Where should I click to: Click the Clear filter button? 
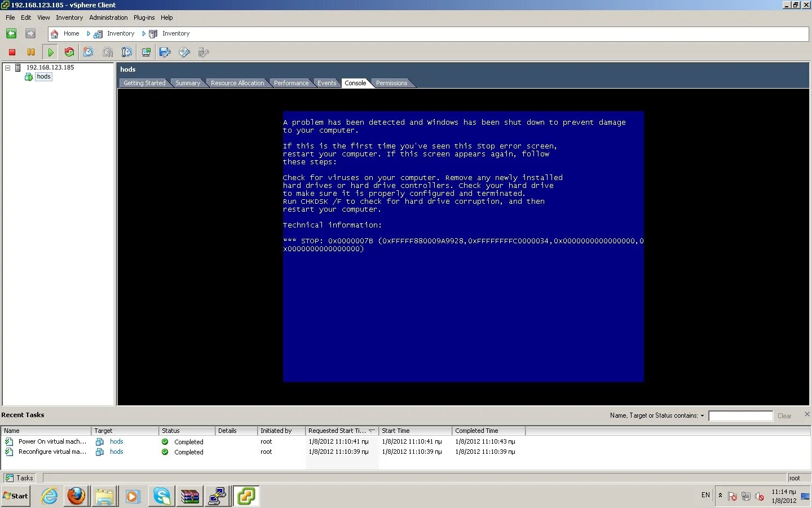784,416
